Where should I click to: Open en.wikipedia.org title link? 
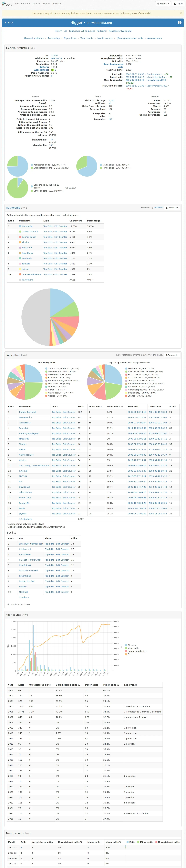pos(99,23)
